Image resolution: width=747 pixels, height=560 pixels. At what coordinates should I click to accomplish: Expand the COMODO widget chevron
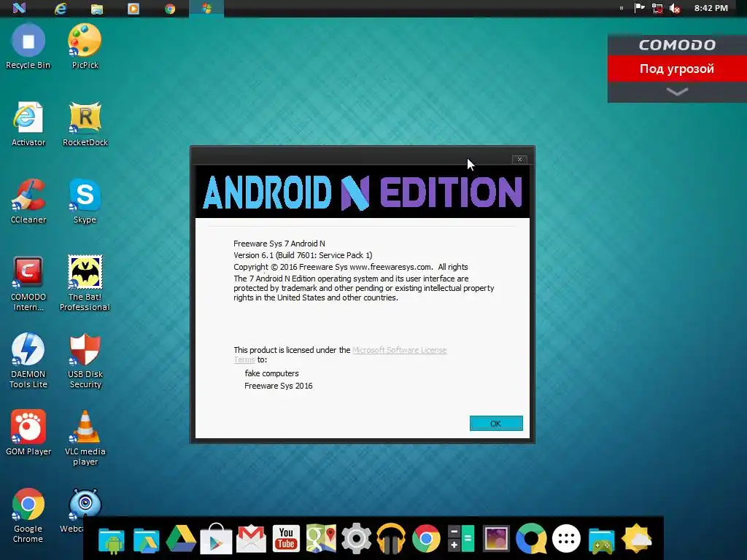click(x=677, y=91)
